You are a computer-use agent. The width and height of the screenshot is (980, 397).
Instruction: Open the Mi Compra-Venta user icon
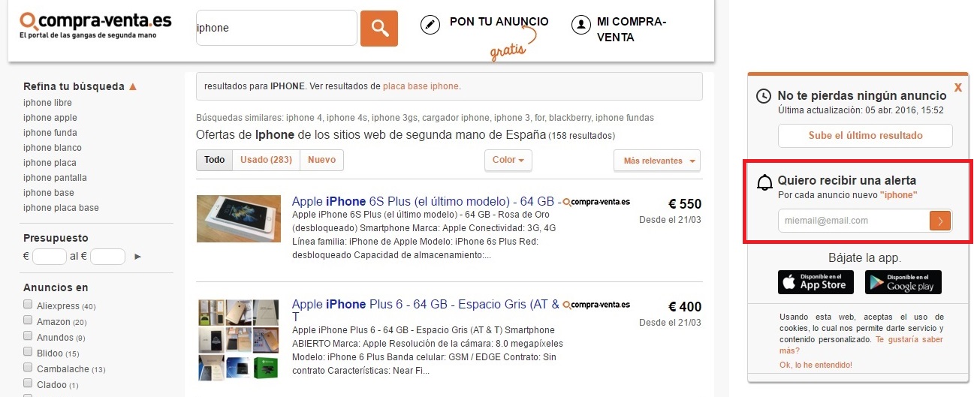click(x=580, y=25)
